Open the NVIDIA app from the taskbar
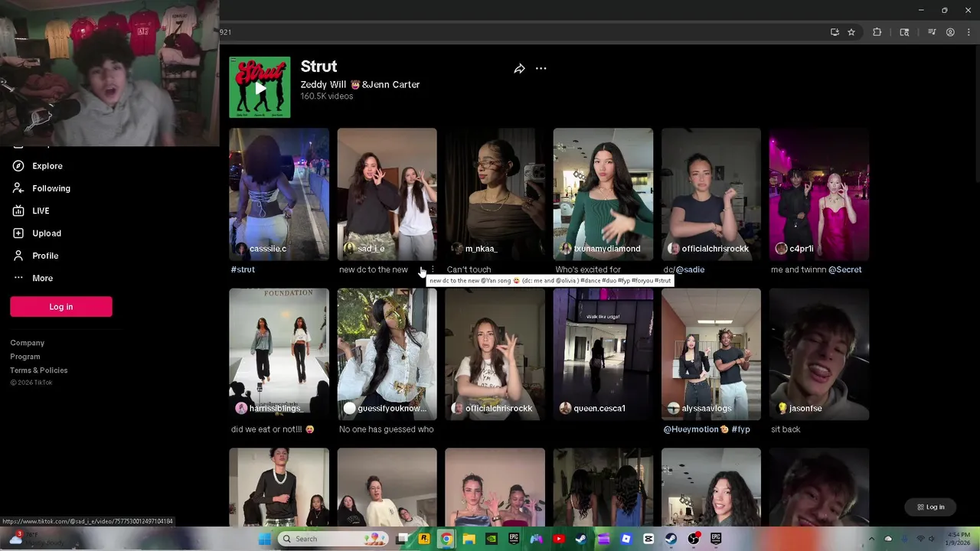The height and width of the screenshot is (551, 980). (x=492, y=539)
